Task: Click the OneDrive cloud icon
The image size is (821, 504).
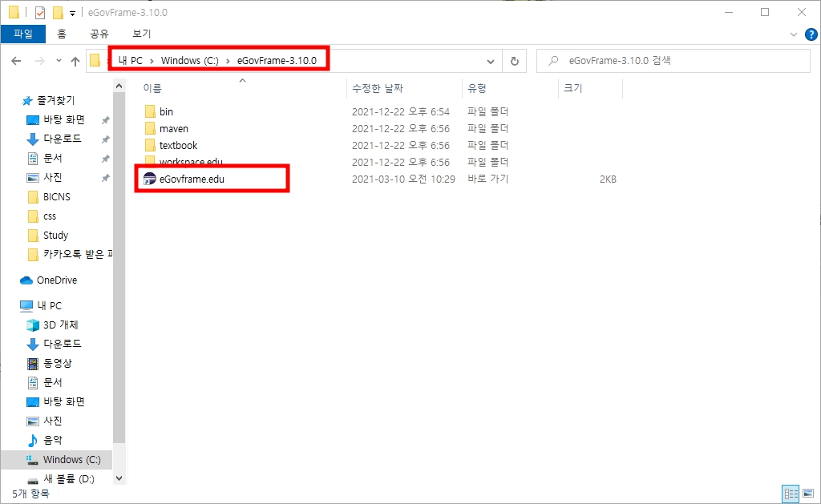Action: click(26, 280)
